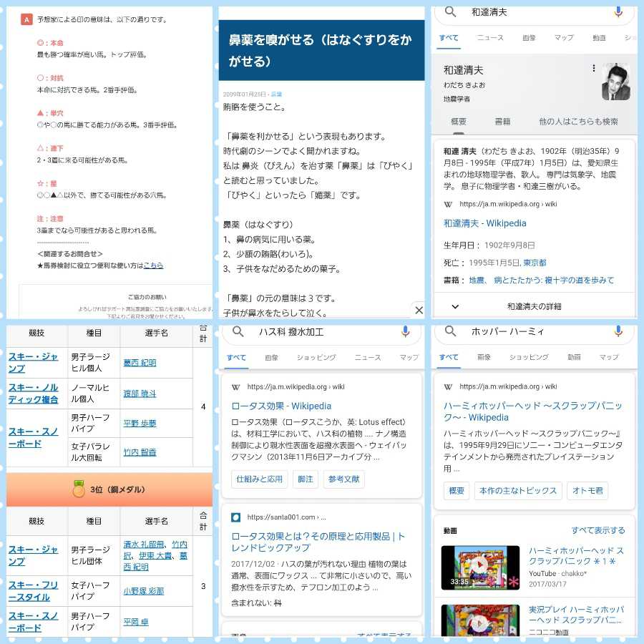Tap voice search mic in ホッパー ハーミィ search bar
This screenshot has height=644, width=644.
tap(618, 331)
